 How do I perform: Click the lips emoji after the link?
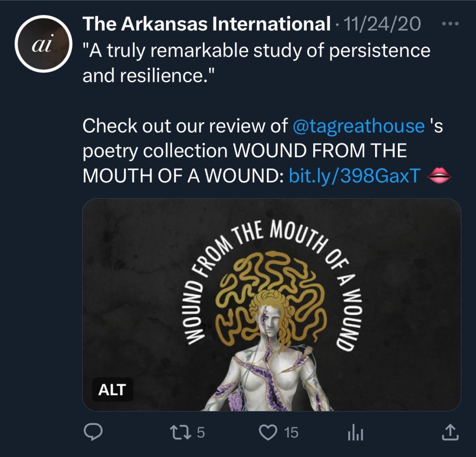[x=439, y=176]
